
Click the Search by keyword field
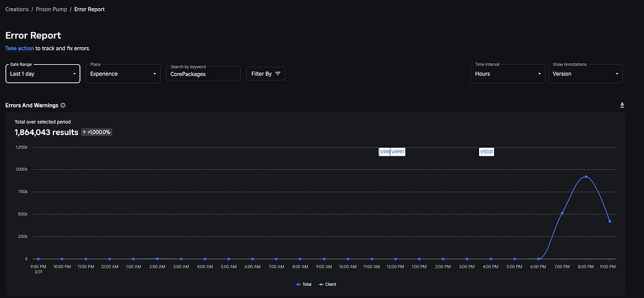[x=204, y=74]
